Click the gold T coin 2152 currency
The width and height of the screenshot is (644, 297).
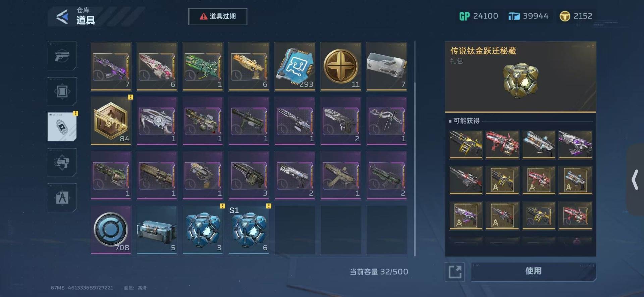(x=576, y=16)
